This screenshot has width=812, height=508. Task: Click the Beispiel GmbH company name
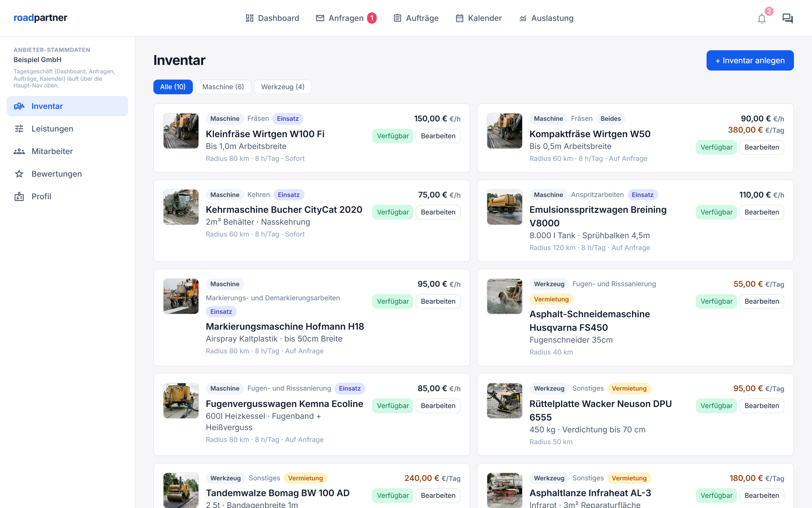coord(37,60)
